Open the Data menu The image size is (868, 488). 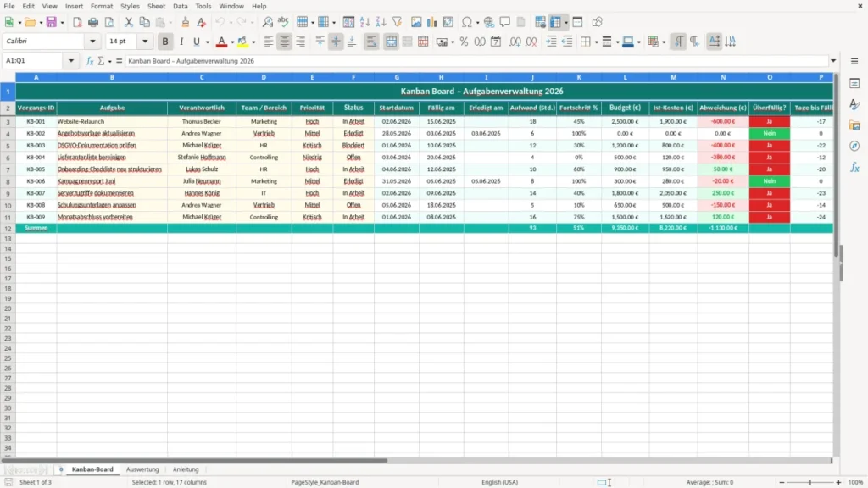click(x=181, y=6)
